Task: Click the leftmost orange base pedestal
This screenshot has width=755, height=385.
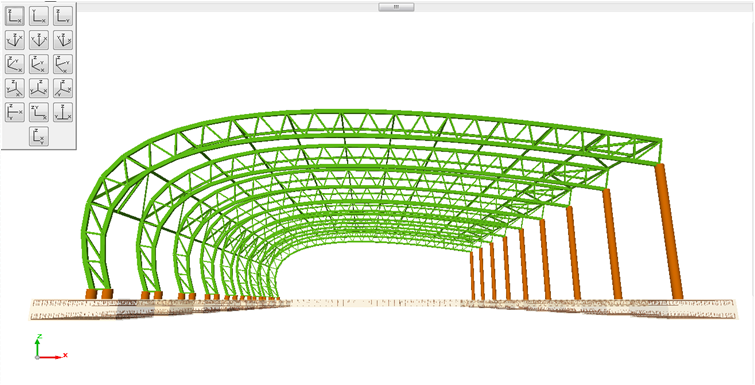Action: [x=91, y=294]
